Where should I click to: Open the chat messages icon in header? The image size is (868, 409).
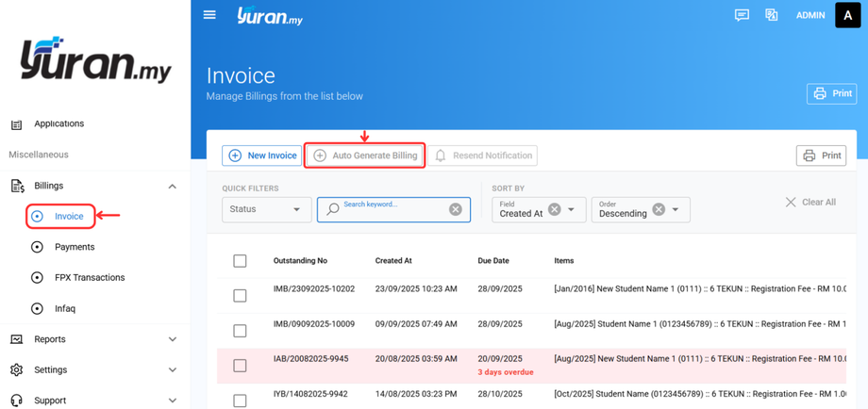(x=742, y=15)
